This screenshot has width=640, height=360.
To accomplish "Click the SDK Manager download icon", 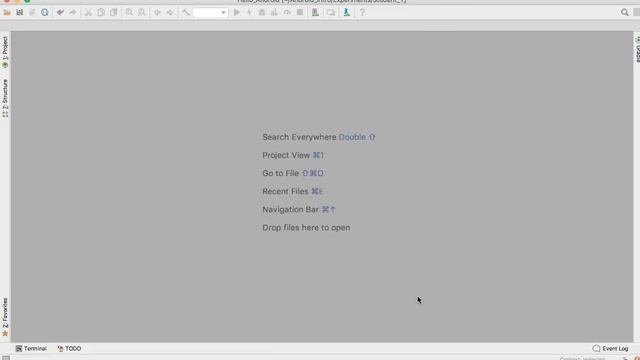I will click(x=347, y=13).
